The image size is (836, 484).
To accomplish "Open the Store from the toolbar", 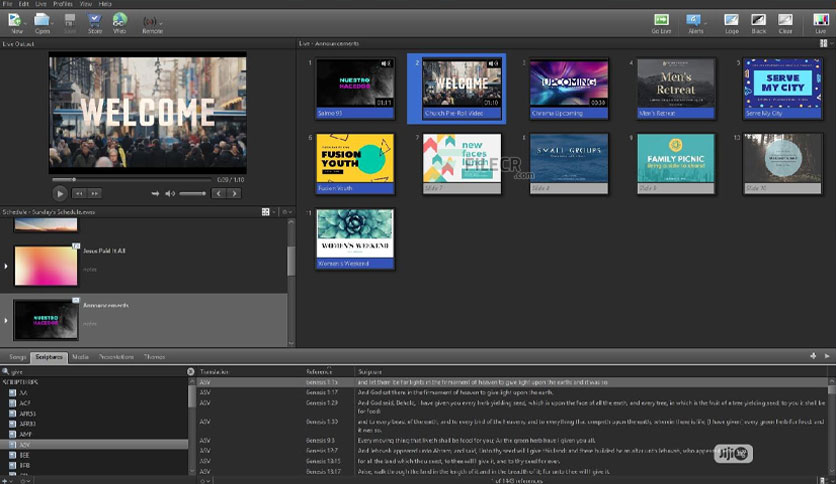I will pos(95,21).
